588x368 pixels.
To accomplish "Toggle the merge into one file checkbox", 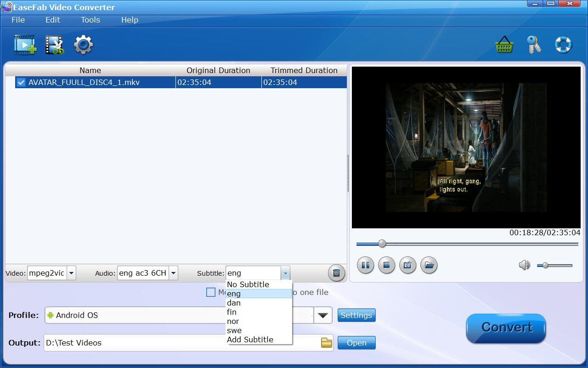I will (211, 292).
